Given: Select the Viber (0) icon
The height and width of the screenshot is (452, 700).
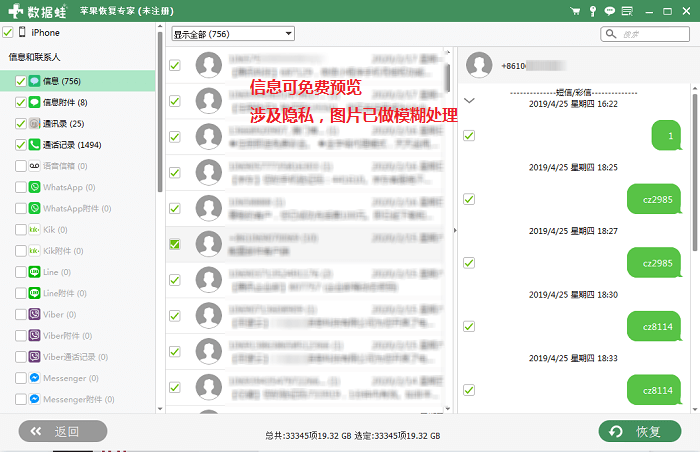Looking at the screenshot, I should (34, 314).
